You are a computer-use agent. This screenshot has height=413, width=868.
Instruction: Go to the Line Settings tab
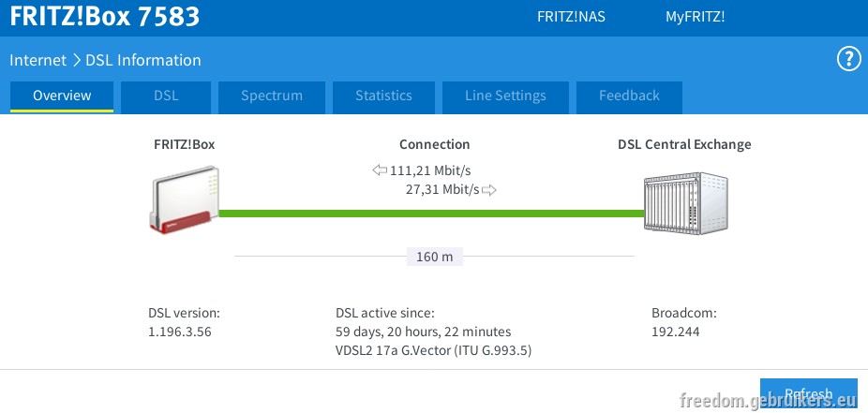click(505, 96)
